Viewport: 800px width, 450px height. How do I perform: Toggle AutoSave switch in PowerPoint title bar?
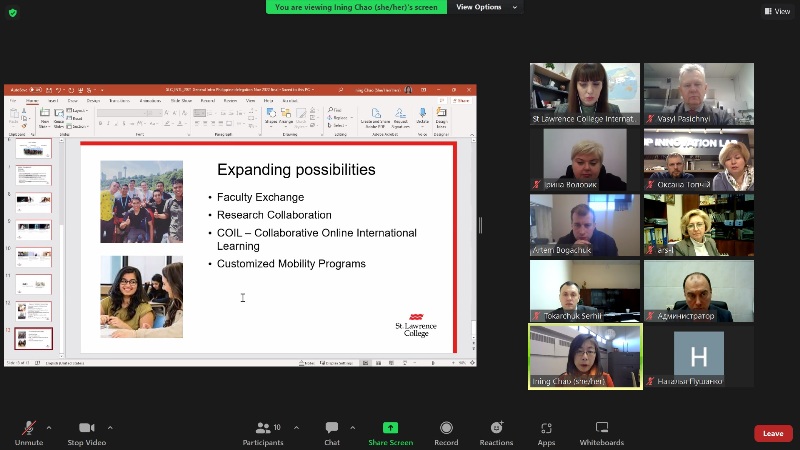(36, 90)
